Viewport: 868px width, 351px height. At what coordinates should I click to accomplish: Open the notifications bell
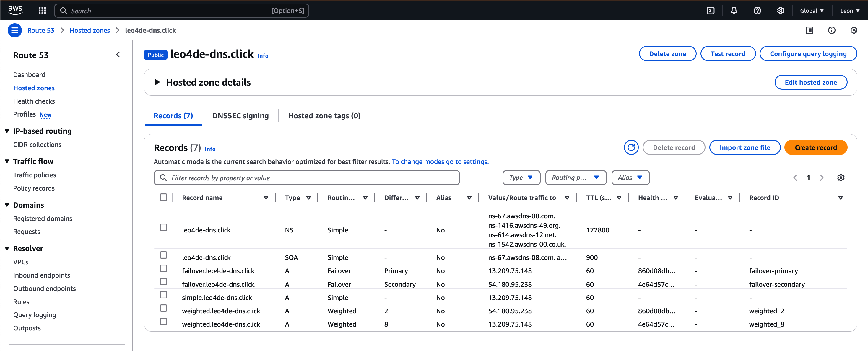[x=734, y=11]
